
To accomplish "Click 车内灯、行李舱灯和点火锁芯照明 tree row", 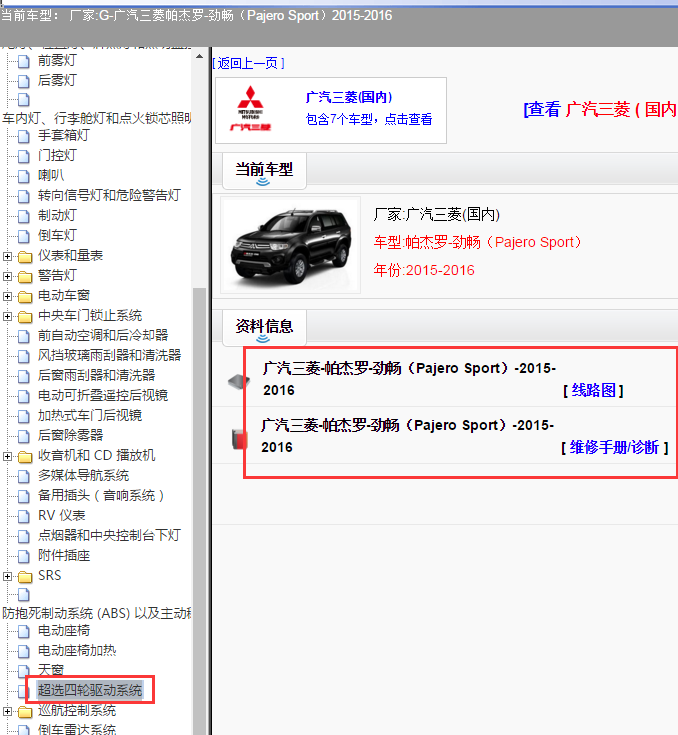I will pos(96,118).
